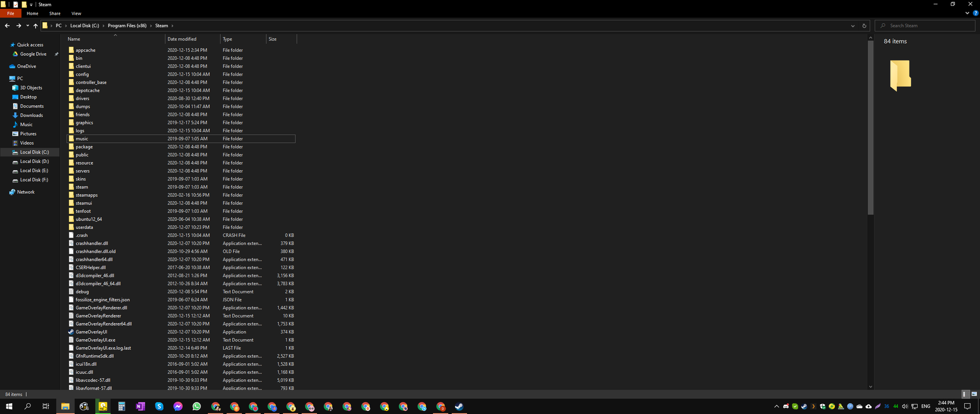Open Messenger from the taskbar
Viewport: 980px width, 414px height.
(178, 406)
